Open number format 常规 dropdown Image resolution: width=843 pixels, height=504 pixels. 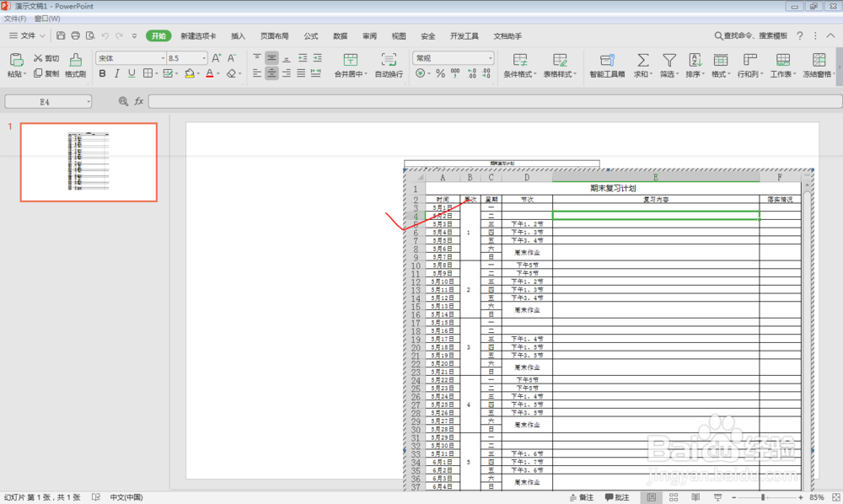click(491, 58)
